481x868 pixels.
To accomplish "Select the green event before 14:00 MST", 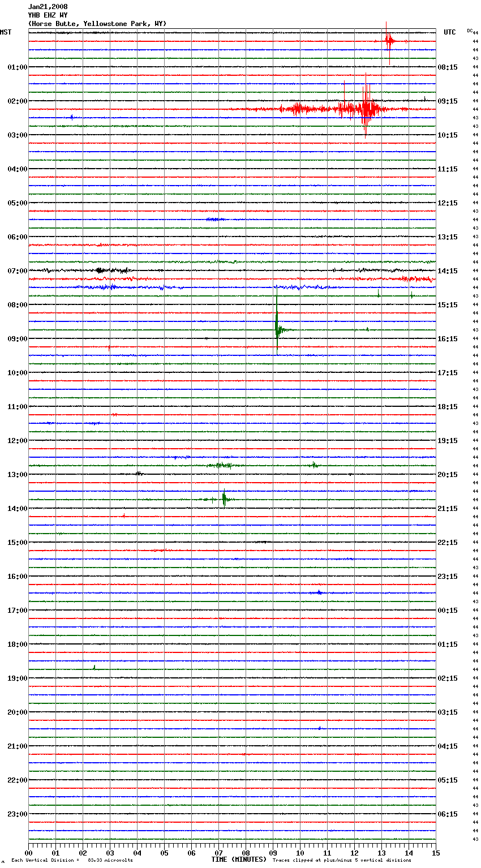I will pos(224,499).
